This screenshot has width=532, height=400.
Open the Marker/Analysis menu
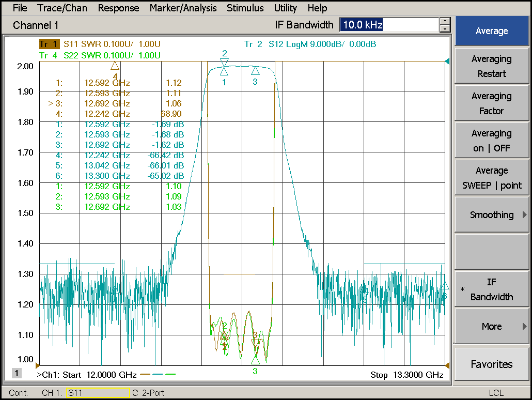pos(183,8)
